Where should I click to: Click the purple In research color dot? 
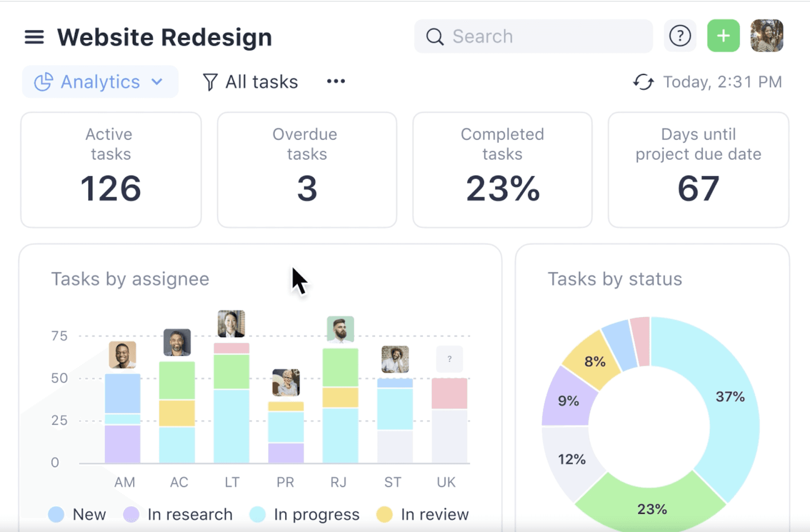[131, 514]
